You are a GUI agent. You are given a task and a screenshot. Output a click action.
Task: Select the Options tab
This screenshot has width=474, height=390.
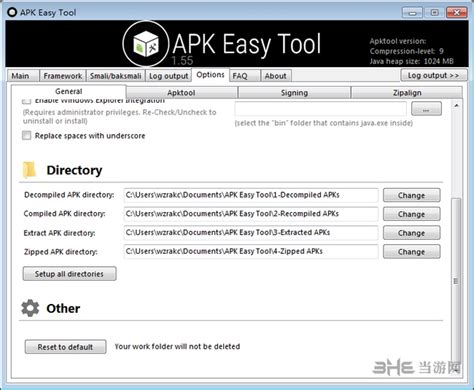210,75
